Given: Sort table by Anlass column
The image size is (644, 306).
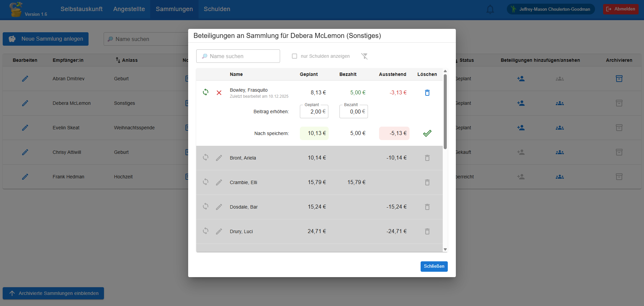Looking at the screenshot, I should (x=127, y=60).
